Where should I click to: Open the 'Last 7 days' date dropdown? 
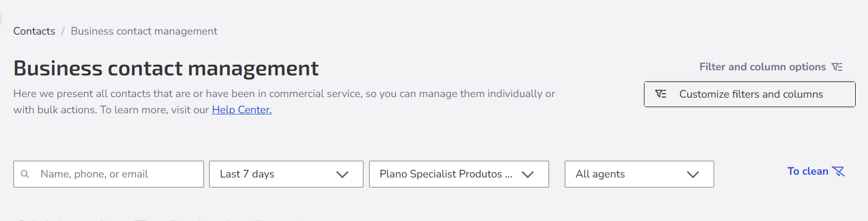click(286, 174)
